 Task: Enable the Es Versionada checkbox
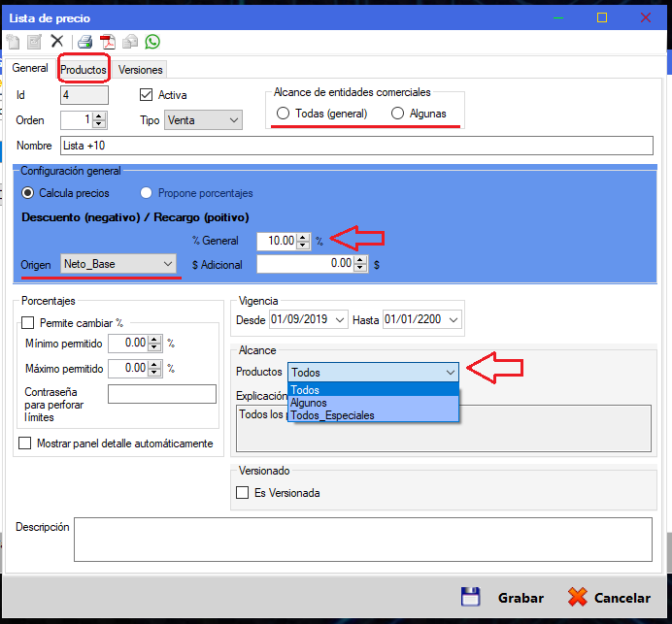243,493
